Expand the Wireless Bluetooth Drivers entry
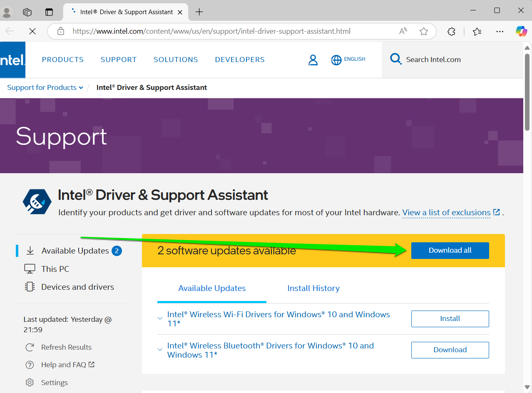 [160, 350]
